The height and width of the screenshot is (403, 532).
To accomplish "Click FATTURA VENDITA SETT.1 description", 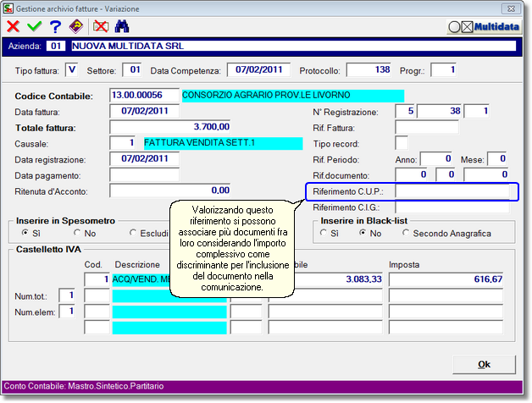I will [223, 143].
